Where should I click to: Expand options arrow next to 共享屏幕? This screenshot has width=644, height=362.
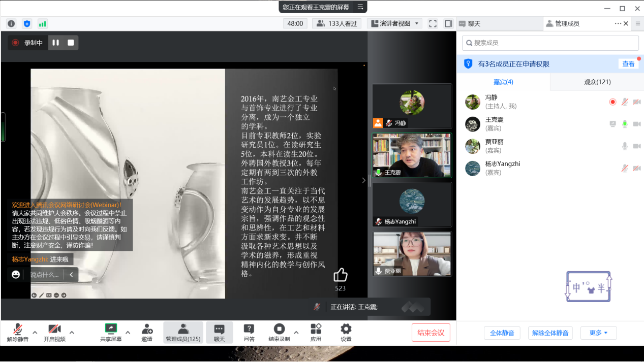128,333
